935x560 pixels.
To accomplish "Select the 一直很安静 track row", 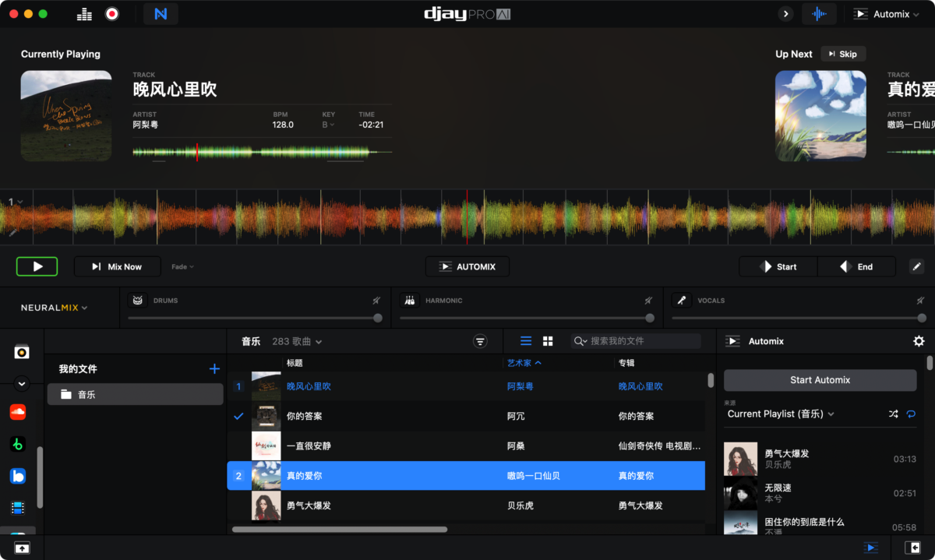I will (466, 446).
